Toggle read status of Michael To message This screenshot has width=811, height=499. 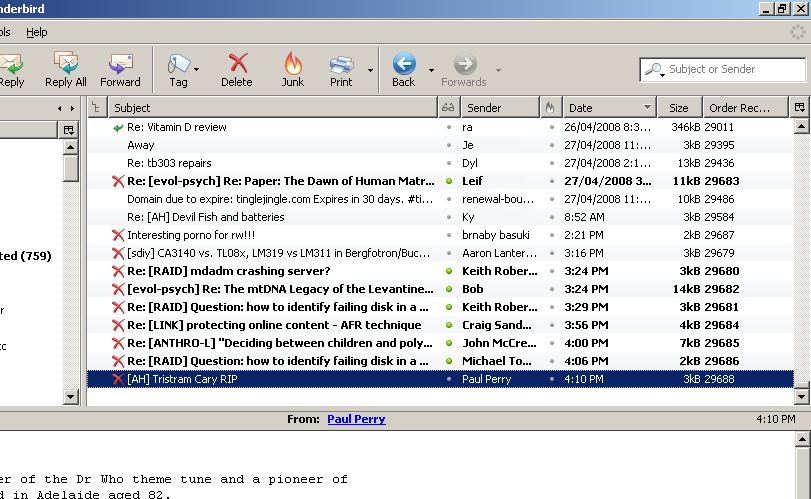coord(449,361)
